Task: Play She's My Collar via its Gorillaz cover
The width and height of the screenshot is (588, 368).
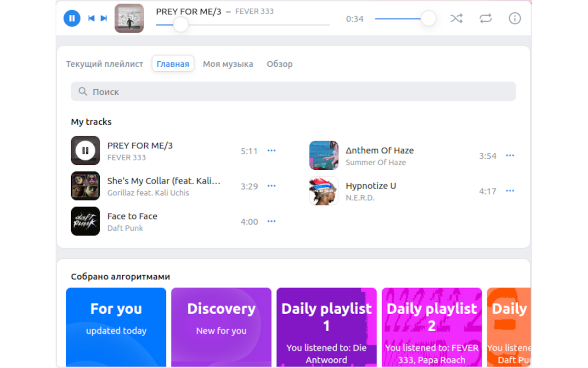Action: [85, 186]
